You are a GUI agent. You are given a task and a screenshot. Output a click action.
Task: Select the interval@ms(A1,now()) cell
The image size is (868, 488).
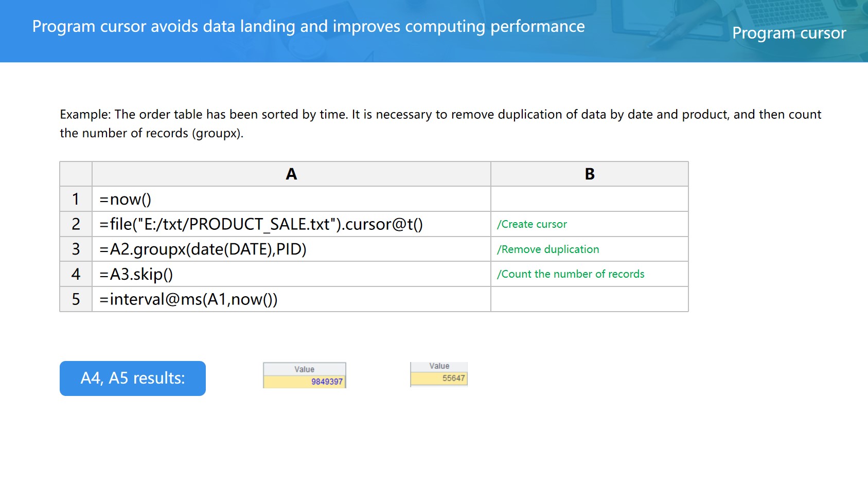pyautogui.click(x=291, y=299)
